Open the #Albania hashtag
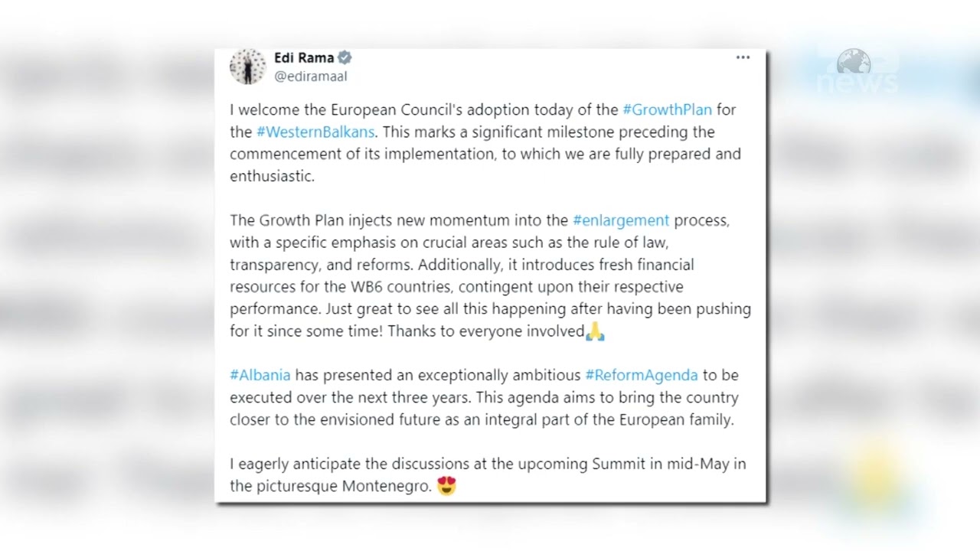 [x=260, y=375]
